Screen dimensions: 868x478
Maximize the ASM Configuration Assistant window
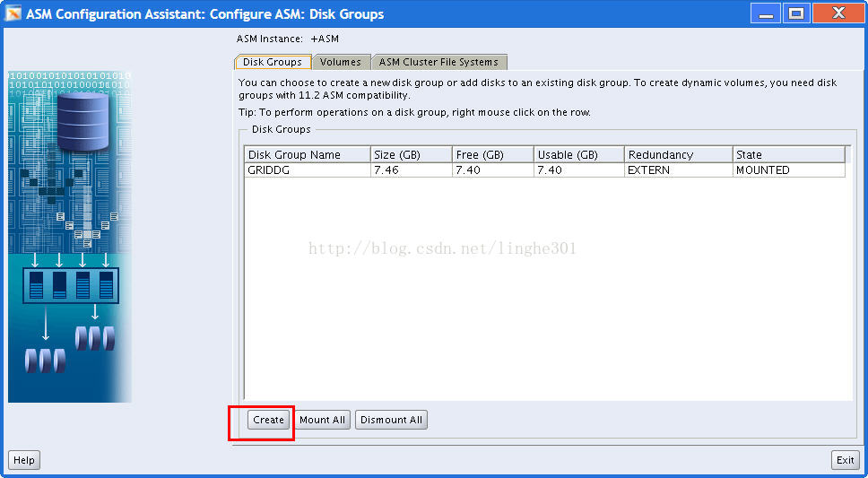tap(796, 13)
